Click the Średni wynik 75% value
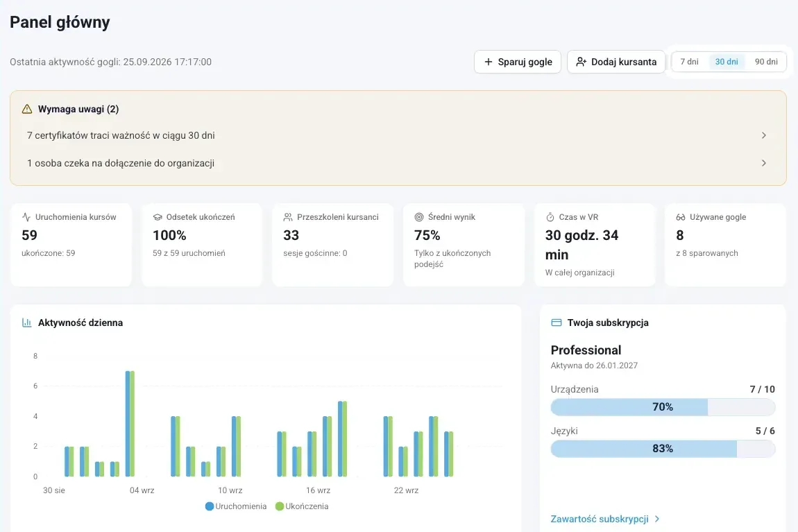This screenshot has height=532, width=798. 427,235
